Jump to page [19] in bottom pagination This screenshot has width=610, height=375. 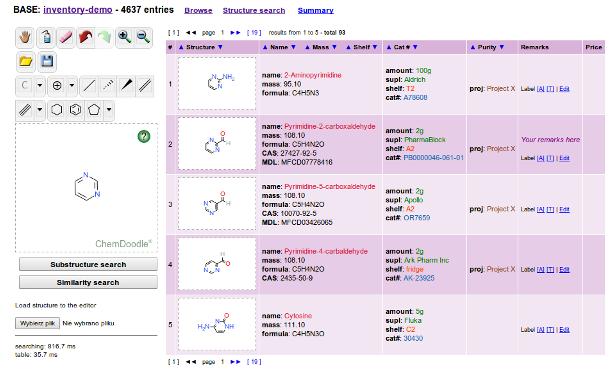coord(254,362)
